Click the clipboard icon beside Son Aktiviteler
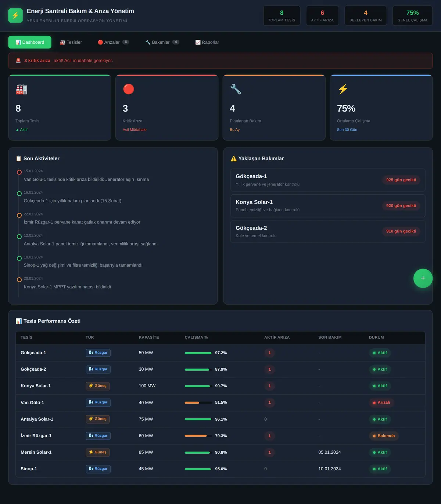 click(x=19, y=159)
